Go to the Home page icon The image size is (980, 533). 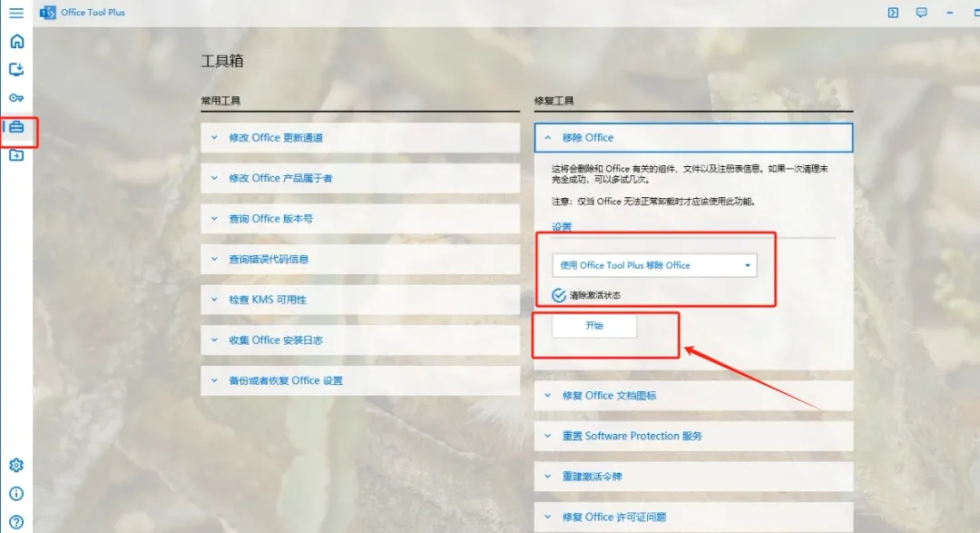(x=17, y=41)
